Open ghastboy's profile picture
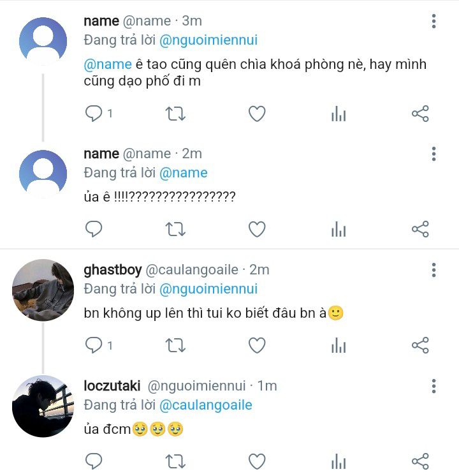Viewport: 459px width, 476px height. pos(43,289)
